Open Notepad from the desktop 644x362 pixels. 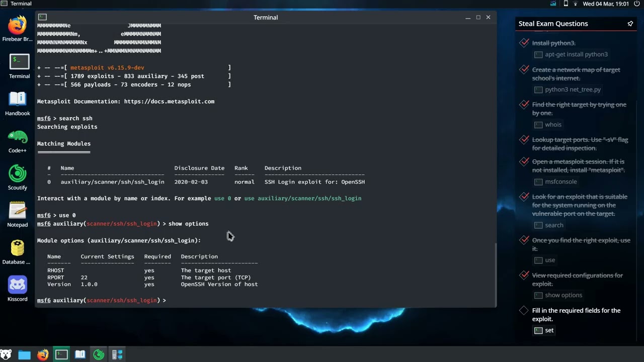(x=17, y=215)
